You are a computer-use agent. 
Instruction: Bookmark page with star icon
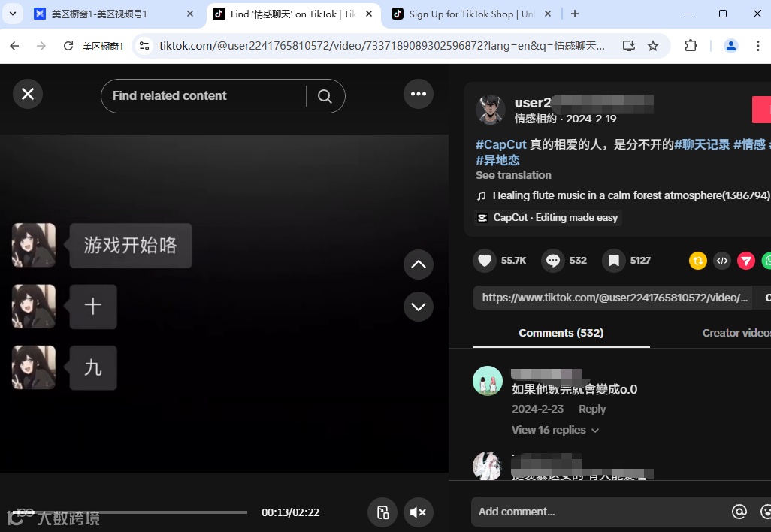click(652, 47)
